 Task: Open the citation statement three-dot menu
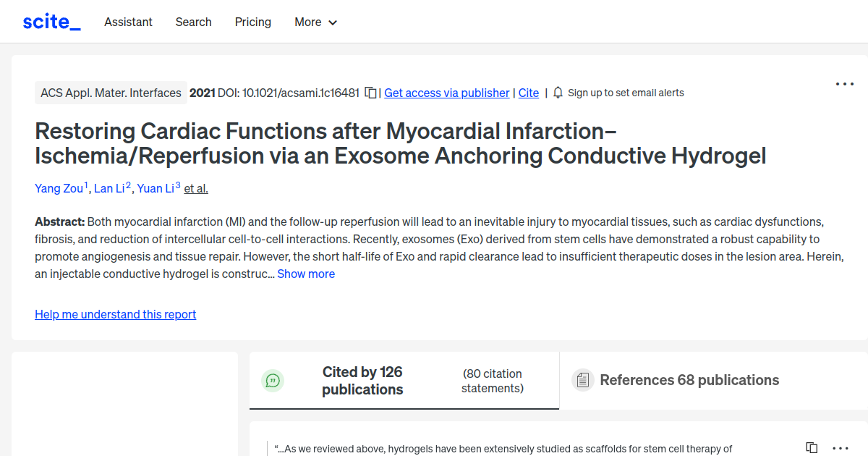click(840, 448)
